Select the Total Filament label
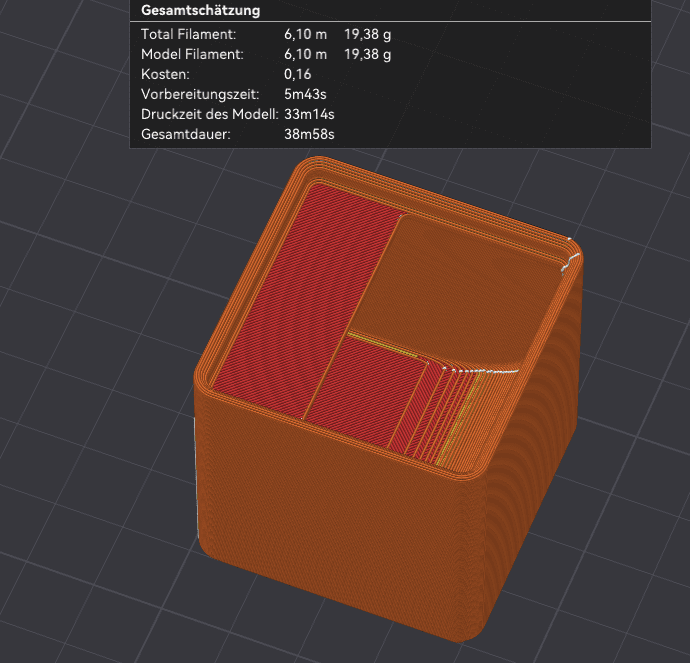 tap(188, 34)
